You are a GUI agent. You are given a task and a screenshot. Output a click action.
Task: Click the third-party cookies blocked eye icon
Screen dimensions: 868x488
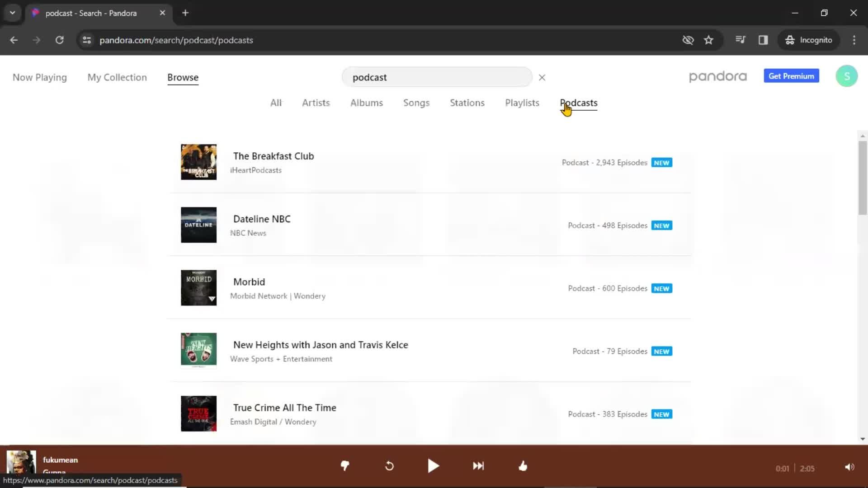click(688, 40)
